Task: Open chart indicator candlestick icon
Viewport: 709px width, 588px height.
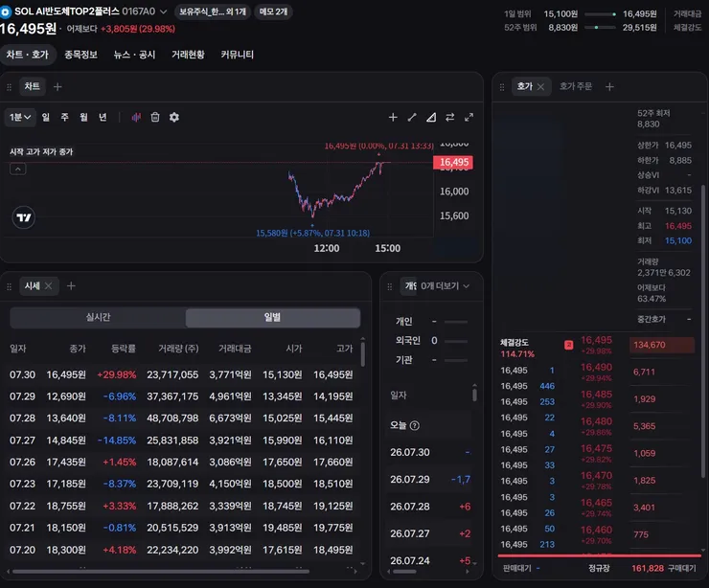Action: tap(136, 118)
